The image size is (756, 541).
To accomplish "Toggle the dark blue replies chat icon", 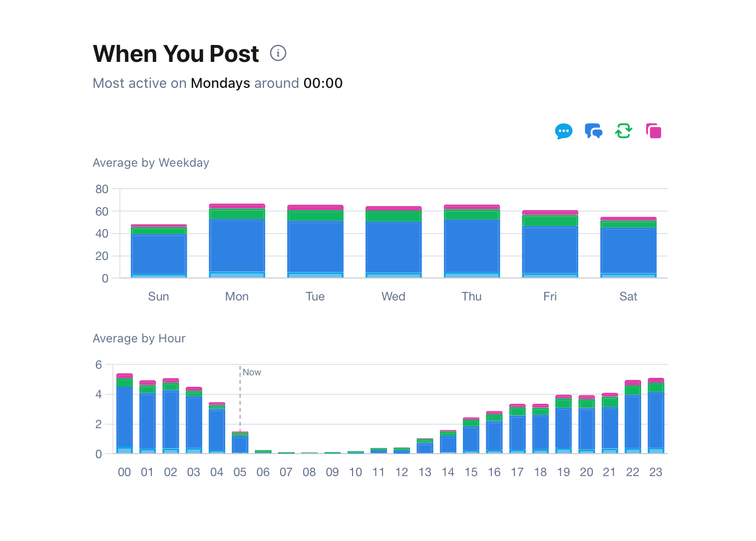I will pyautogui.click(x=593, y=131).
